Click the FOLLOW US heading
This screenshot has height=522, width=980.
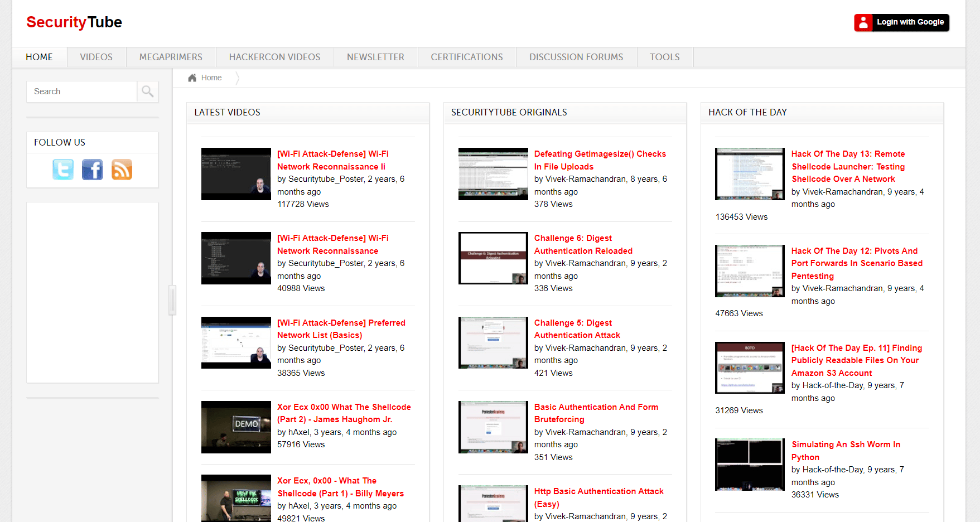(x=60, y=142)
